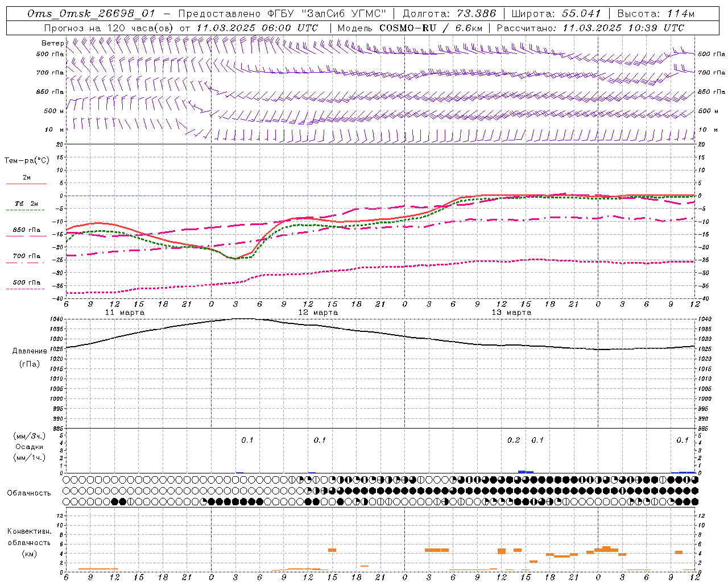This screenshot has width=728, height=582.
Task: Click the 985 pressure axis label on left
Action: pyautogui.click(x=59, y=428)
